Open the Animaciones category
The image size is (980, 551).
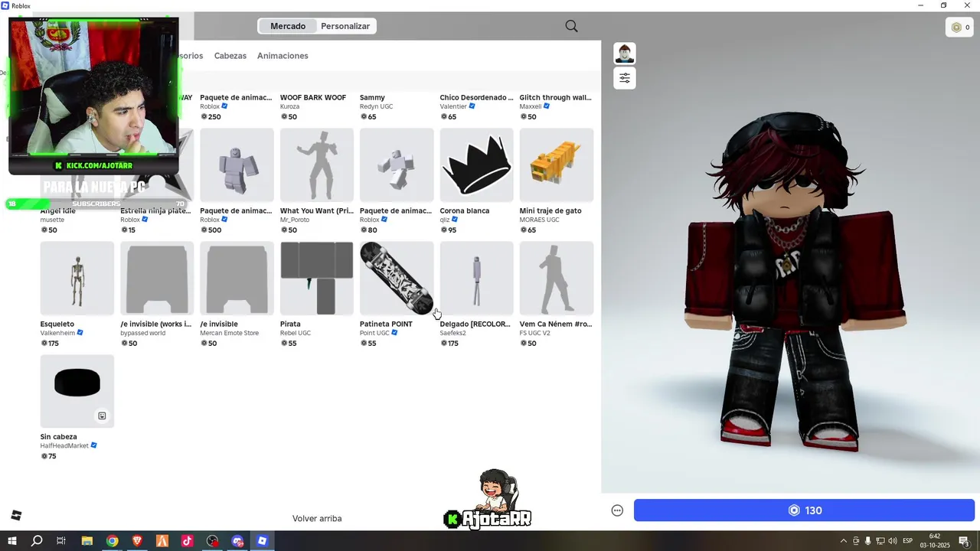[283, 56]
